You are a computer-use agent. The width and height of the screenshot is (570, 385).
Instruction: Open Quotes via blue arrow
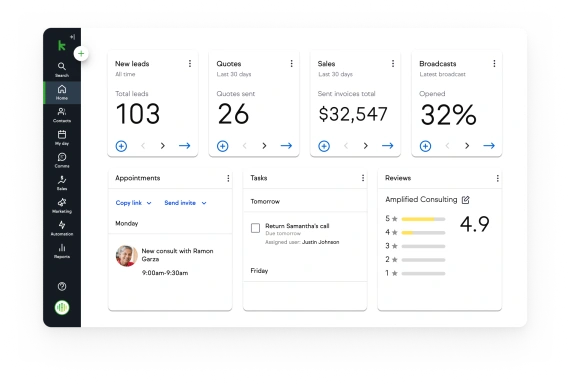coord(286,146)
